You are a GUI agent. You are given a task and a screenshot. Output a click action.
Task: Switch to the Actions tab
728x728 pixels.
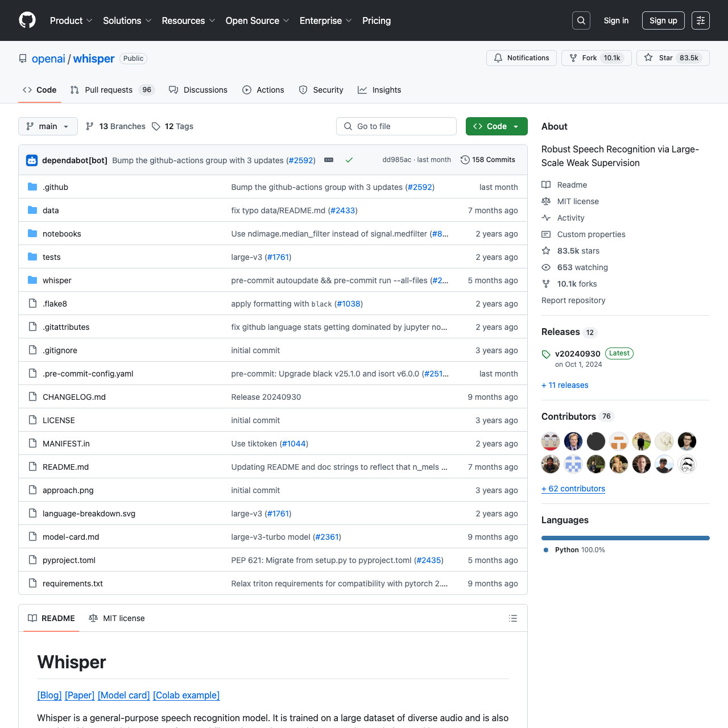(263, 90)
